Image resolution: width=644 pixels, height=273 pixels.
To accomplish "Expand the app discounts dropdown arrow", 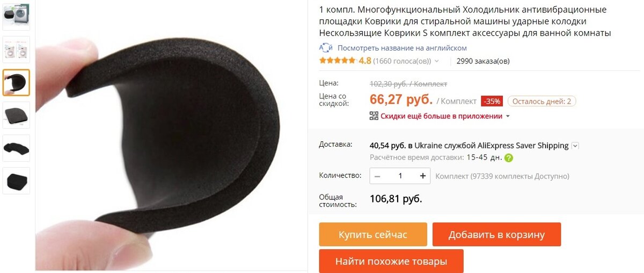I will (508, 116).
